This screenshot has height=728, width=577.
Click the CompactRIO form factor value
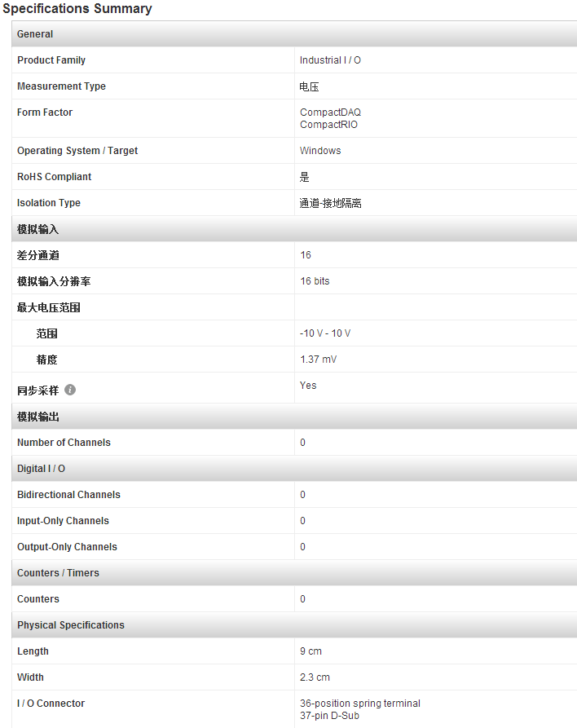tap(328, 125)
